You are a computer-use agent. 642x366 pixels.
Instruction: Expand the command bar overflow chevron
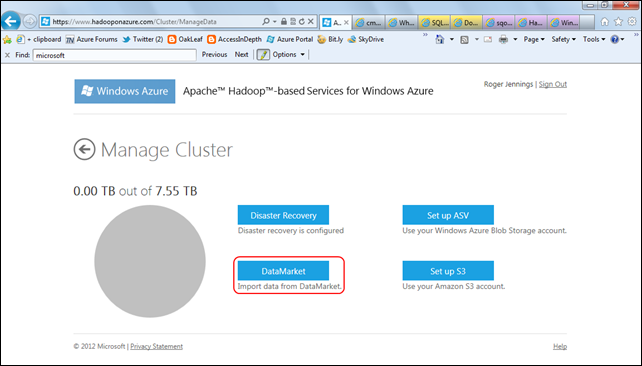(x=635, y=35)
